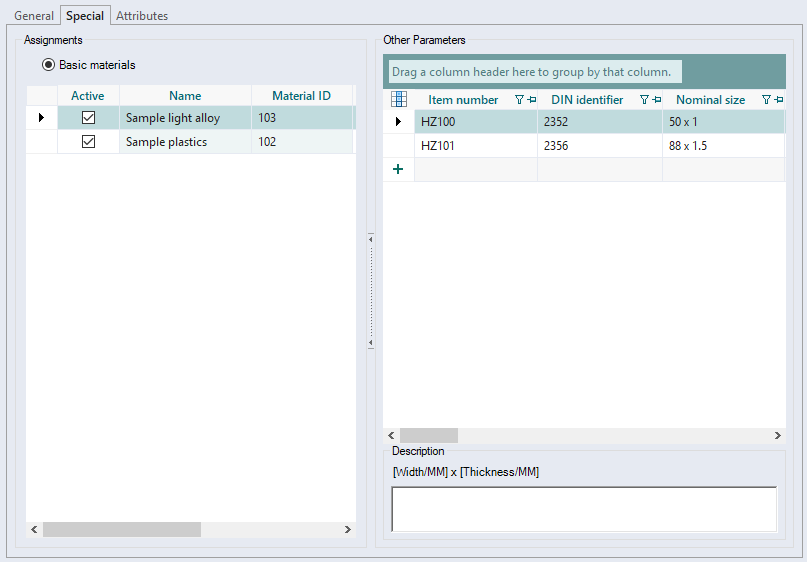This screenshot has width=807, height=562.
Task: Click into the Description text box
Action: tap(583, 509)
